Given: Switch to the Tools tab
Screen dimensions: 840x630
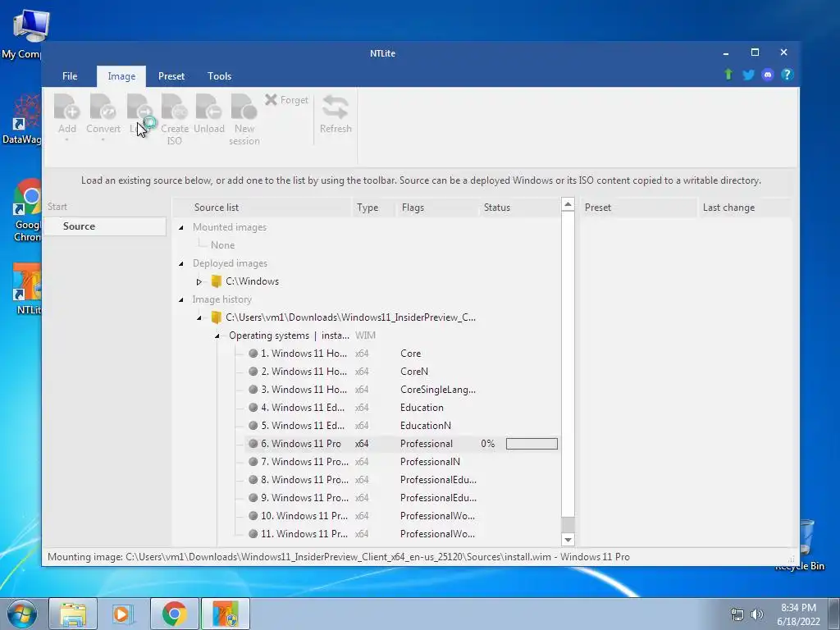Looking at the screenshot, I should 220,76.
